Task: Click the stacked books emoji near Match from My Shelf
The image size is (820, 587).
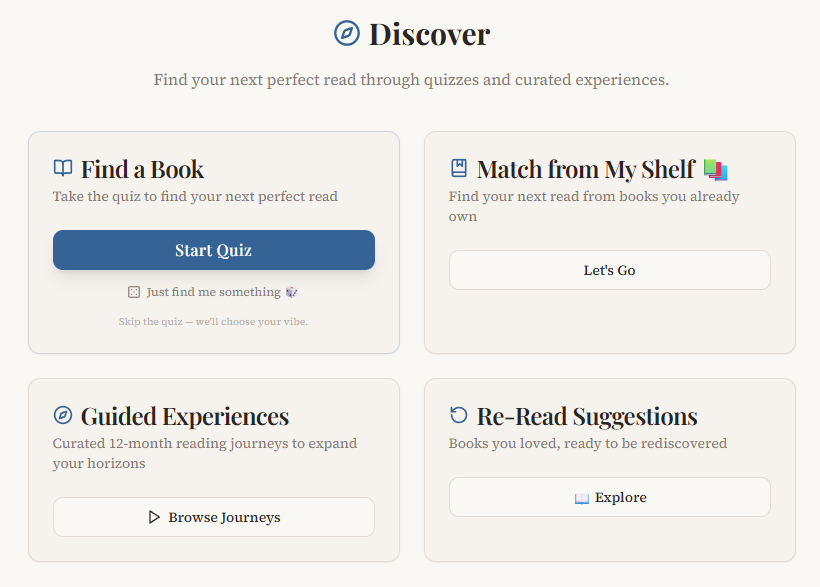Action: [x=716, y=169]
